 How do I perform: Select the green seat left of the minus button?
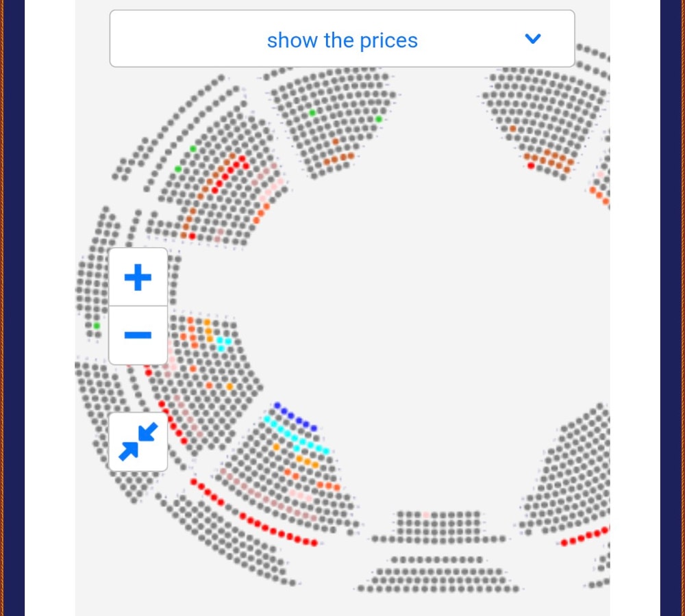point(97,326)
